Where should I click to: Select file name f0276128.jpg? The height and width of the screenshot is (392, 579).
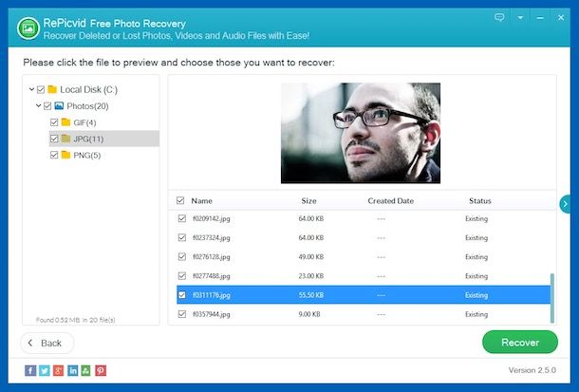(212, 257)
